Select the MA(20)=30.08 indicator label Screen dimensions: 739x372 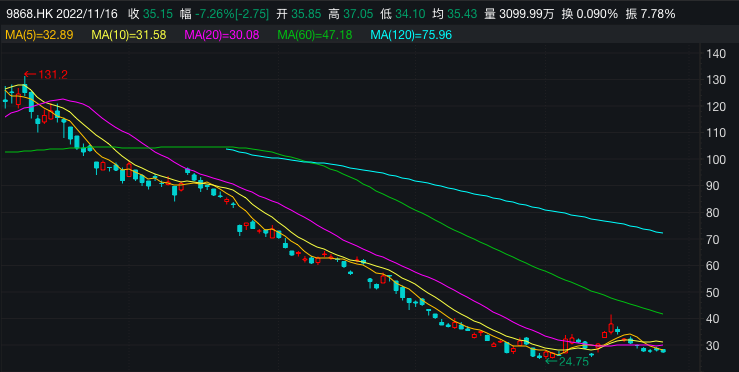coord(222,34)
